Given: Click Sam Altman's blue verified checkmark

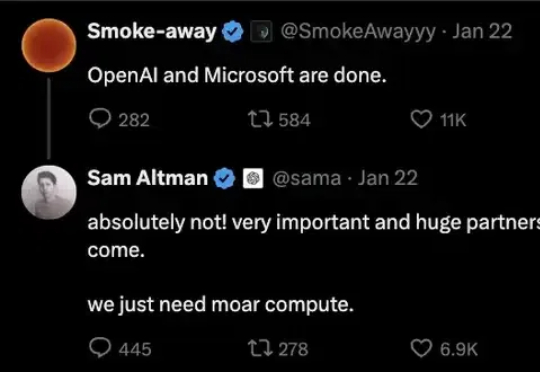Looking at the screenshot, I should [x=224, y=178].
